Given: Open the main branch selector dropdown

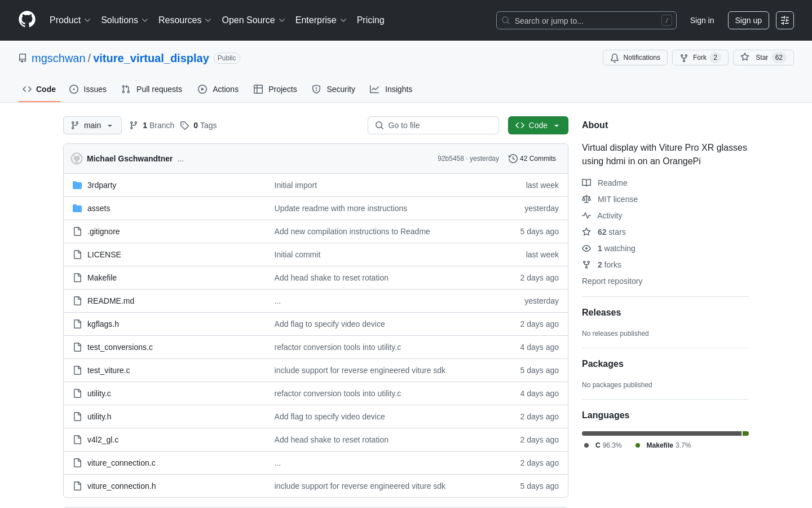Looking at the screenshot, I should (x=92, y=125).
